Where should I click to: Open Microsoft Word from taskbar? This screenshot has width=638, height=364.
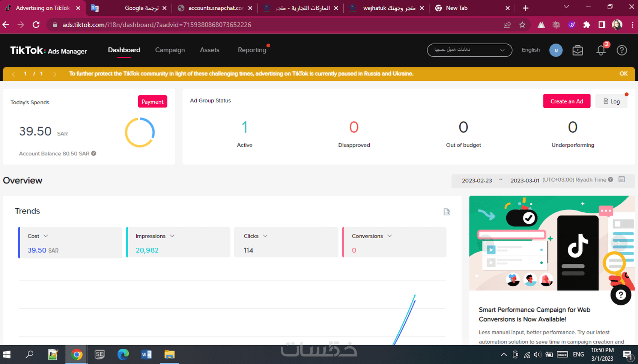tap(146, 355)
